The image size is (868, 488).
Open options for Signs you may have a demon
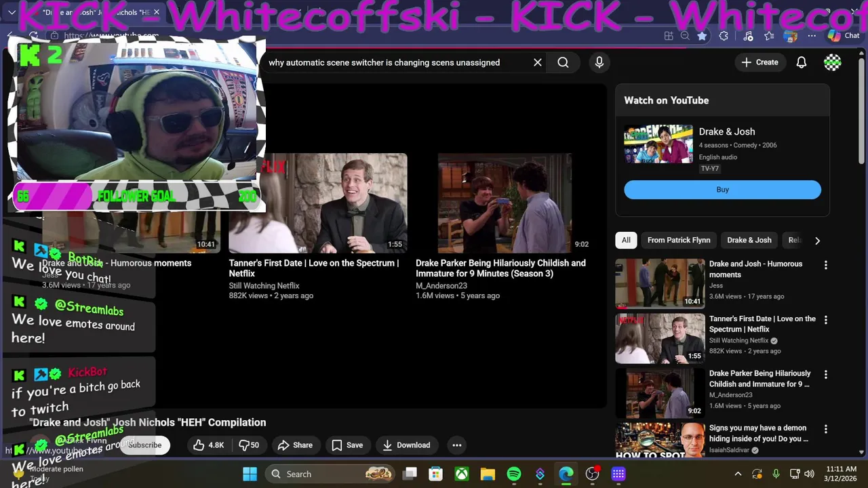825,429
